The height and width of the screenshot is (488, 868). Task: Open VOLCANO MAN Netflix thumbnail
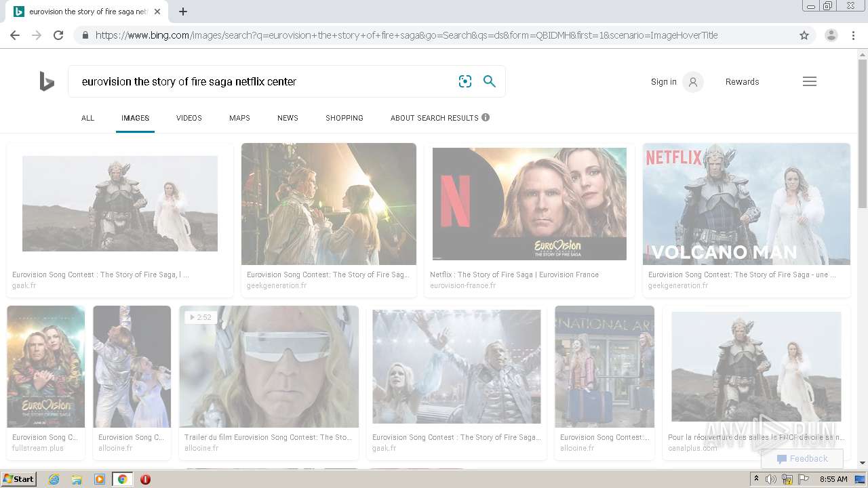[x=747, y=203]
